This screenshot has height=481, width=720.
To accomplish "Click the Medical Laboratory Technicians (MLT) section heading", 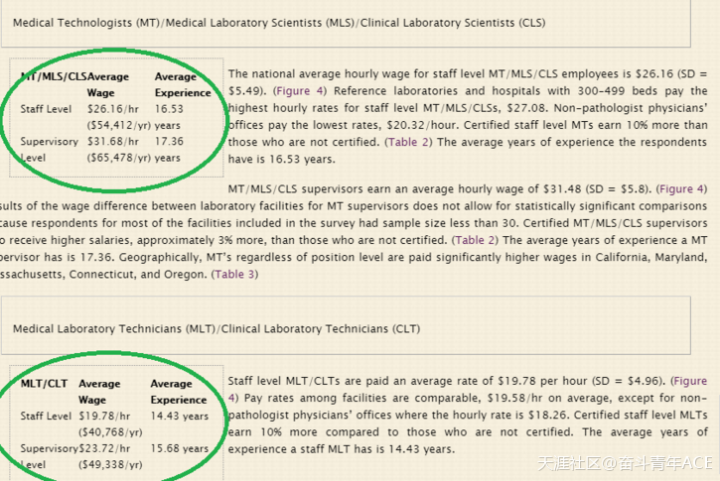I will coord(216,329).
